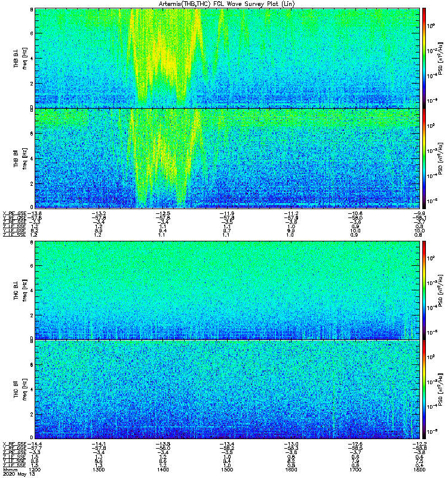448x478 pixels.
Task: Click the 'THB B∥ freq [Hz]' axis label
Action: pyautogui.click(x=20, y=158)
